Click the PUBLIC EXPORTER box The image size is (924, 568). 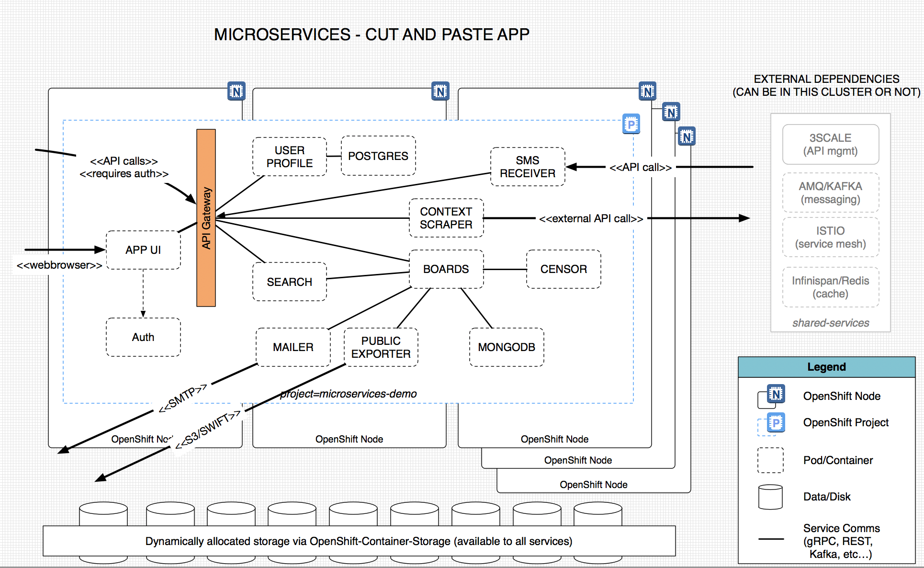(x=381, y=347)
